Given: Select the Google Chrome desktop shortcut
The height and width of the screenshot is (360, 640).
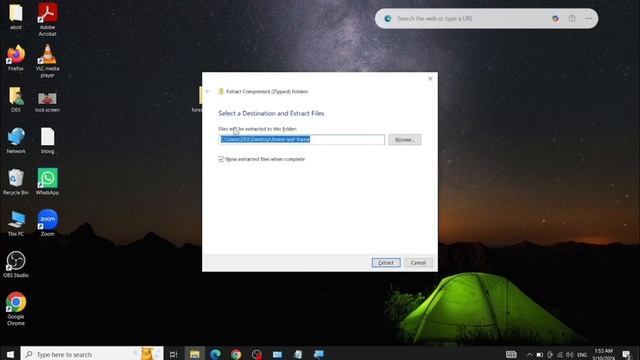Looking at the screenshot, I should tap(16, 309).
